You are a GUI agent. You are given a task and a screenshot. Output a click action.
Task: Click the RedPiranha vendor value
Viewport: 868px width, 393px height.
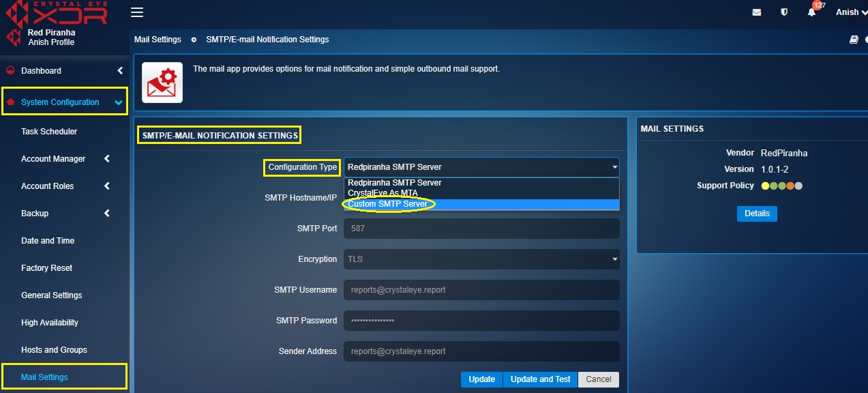(x=784, y=153)
